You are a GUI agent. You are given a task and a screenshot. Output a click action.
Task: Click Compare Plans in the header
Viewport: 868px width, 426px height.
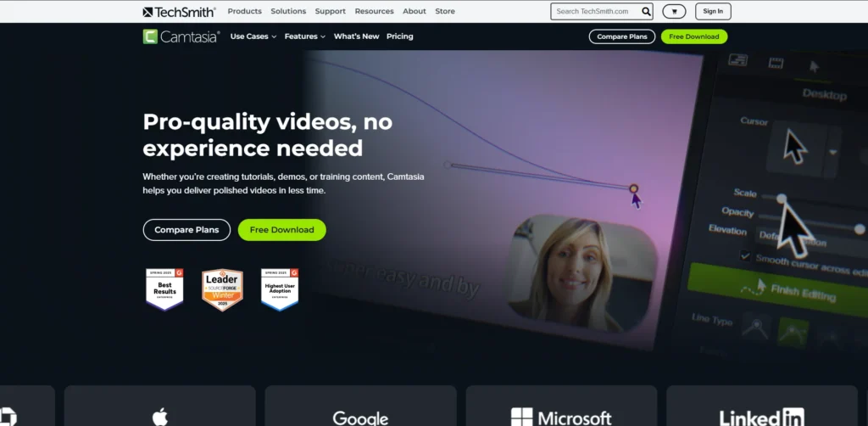(x=622, y=36)
